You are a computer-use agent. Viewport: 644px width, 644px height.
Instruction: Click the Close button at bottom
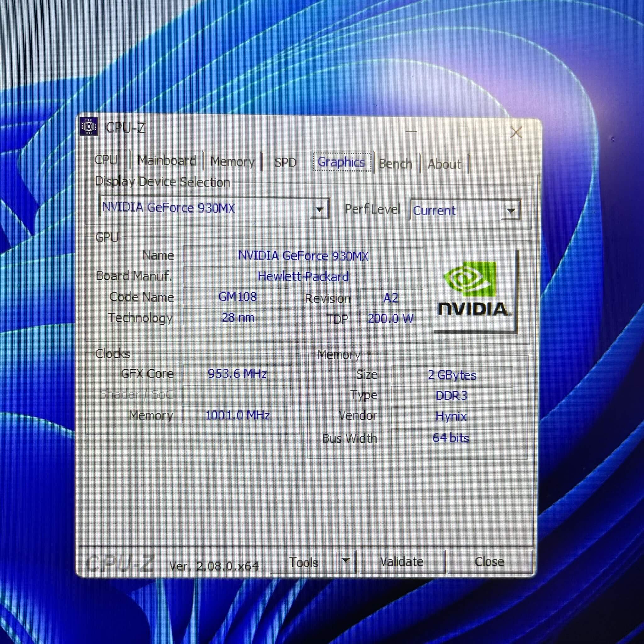coord(489,562)
